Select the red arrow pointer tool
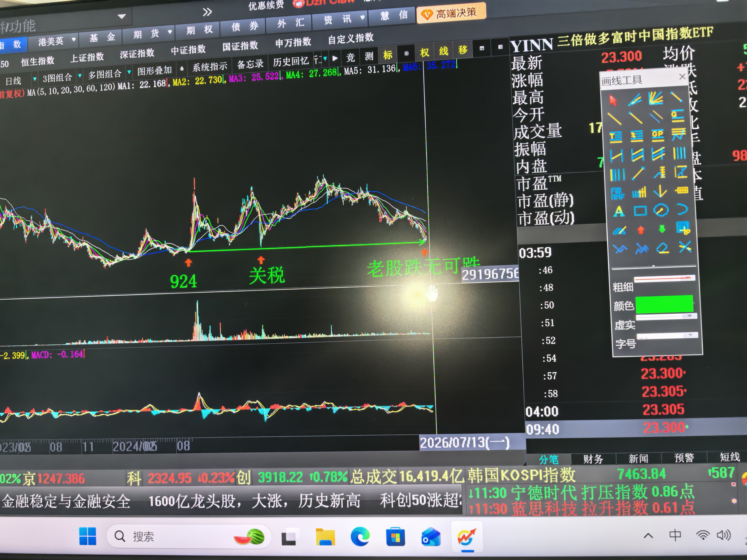The image size is (747, 560). [x=613, y=100]
